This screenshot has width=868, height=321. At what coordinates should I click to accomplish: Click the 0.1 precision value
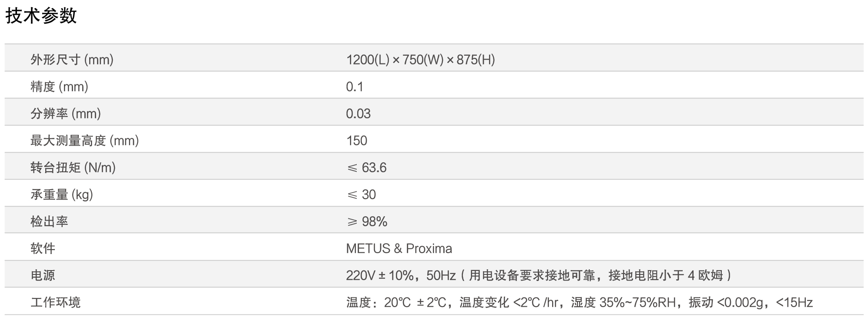pyautogui.click(x=354, y=87)
